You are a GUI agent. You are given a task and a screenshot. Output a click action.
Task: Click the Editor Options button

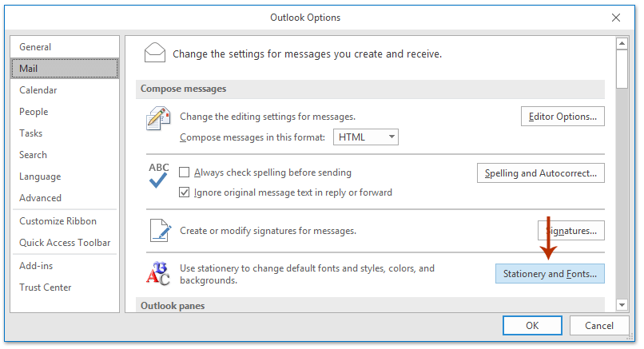[563, 116]
